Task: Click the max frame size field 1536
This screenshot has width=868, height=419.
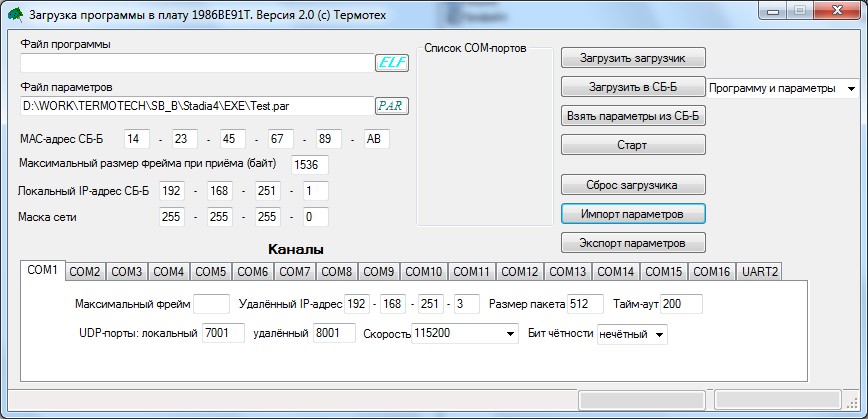Action: (x=310, y=165)
